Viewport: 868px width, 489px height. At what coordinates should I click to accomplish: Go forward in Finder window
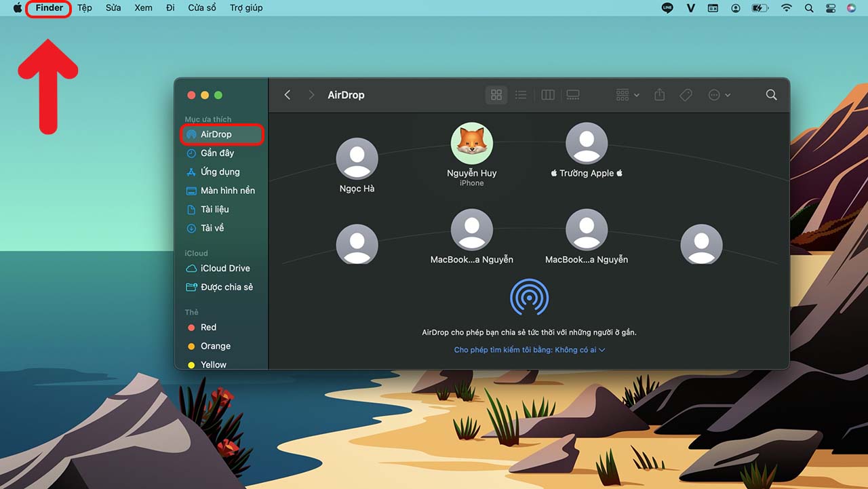click(311, 95)
